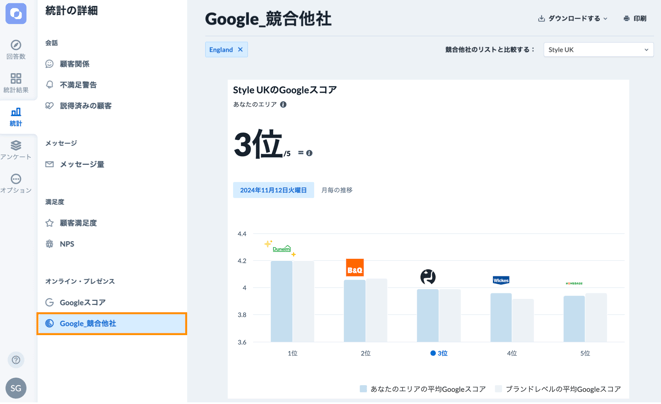661x404 pixels.
Task: Click the 印刷 print button
Action: (635, 19)
